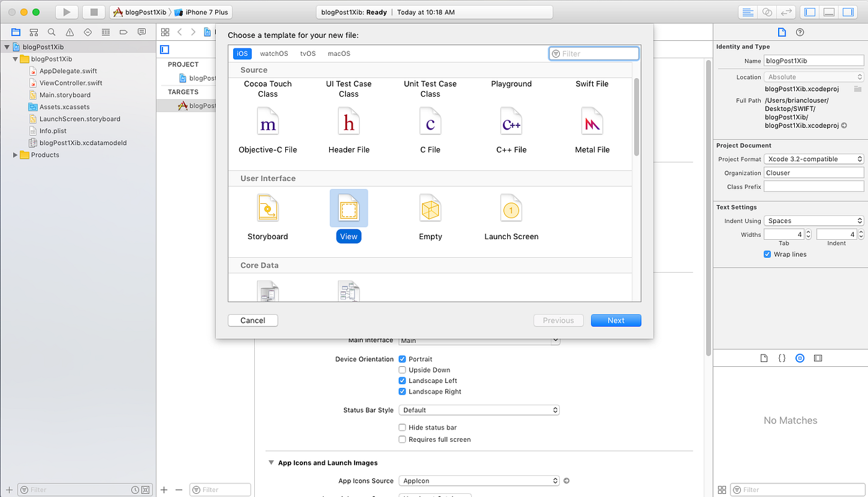Click the Next button

coord(616,320)
